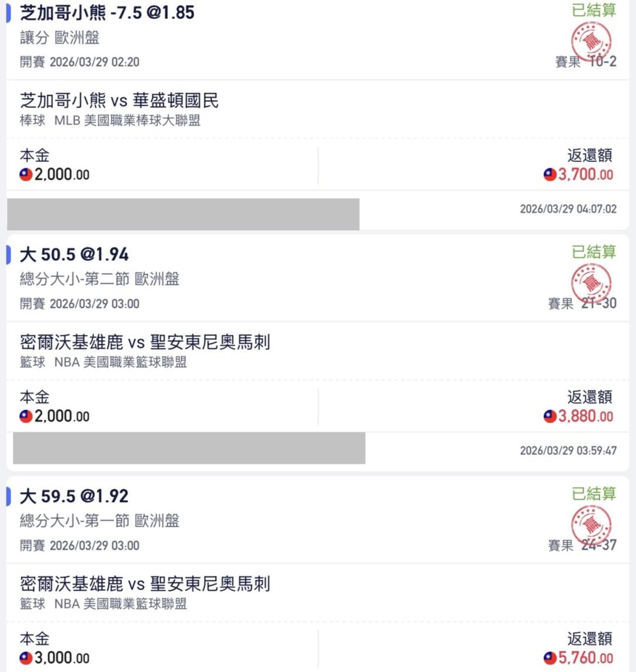The height and width of the screenshot is (672, 636).
Task: Click the 已結算 status on 大 59.5 bet
Action: point(594,494)
